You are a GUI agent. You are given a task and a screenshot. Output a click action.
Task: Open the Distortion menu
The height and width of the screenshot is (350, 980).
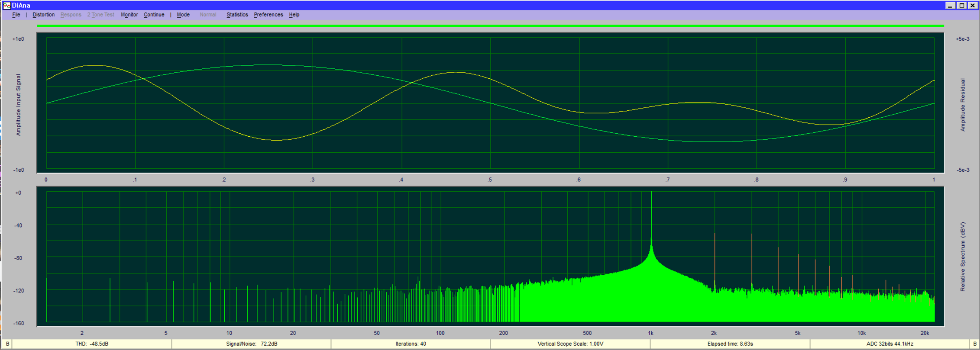[44, 15]
